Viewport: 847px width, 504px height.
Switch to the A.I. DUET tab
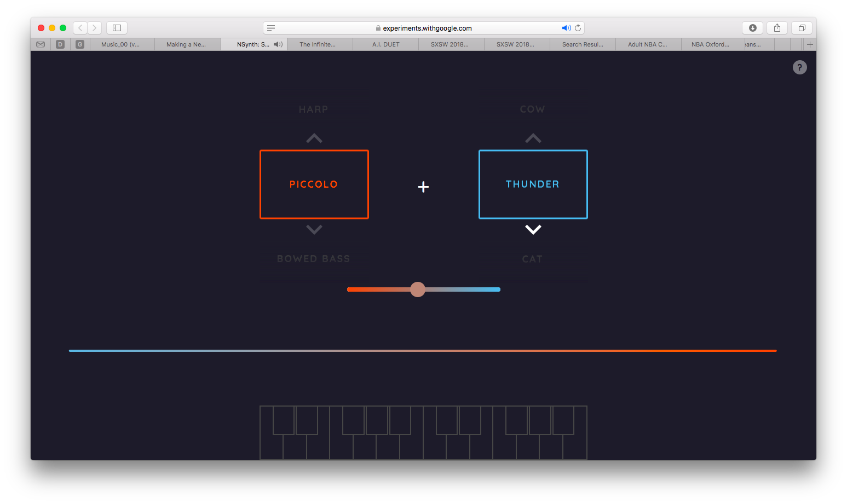click(385, 44)
